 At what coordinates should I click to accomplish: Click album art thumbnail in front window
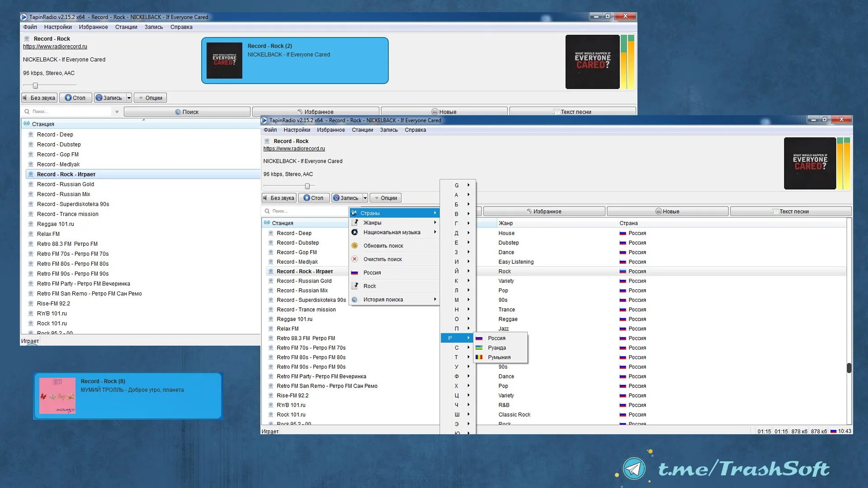point(810,163)
